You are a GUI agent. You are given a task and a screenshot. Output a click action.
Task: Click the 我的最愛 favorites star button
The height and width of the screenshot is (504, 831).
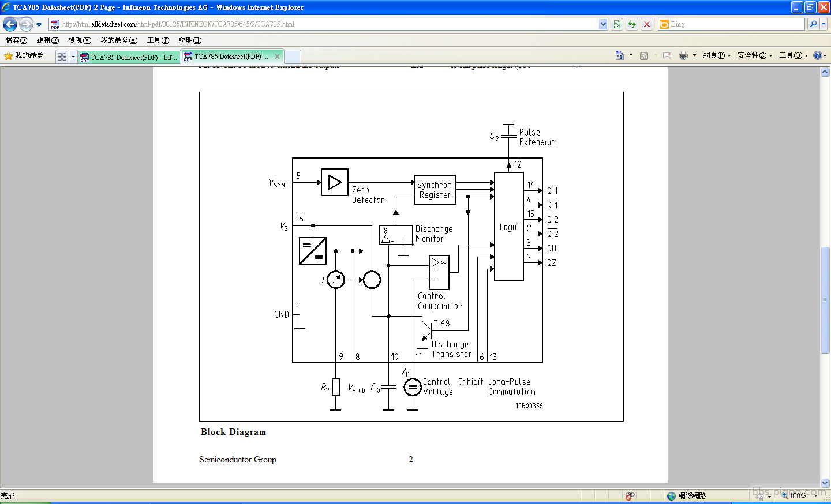24,56
